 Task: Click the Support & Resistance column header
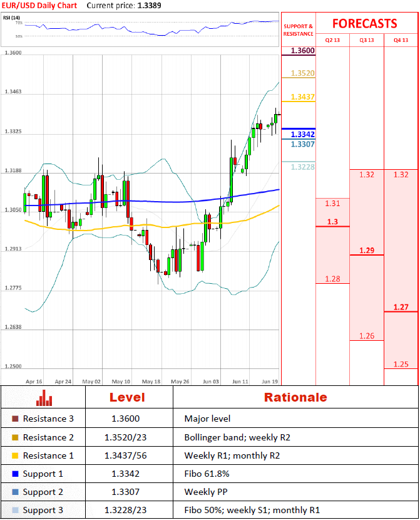(x=298, y=30)
